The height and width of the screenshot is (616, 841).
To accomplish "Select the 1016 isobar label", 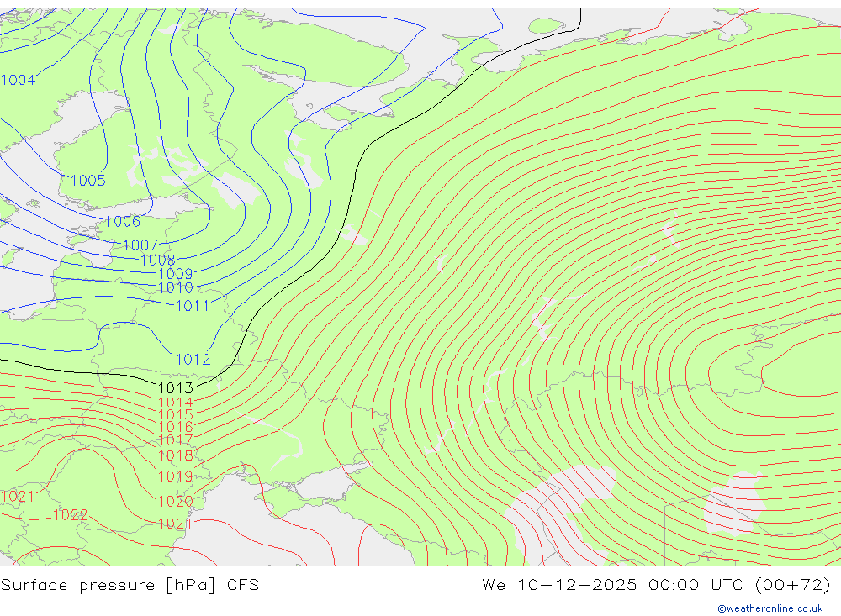I will 176,427.
